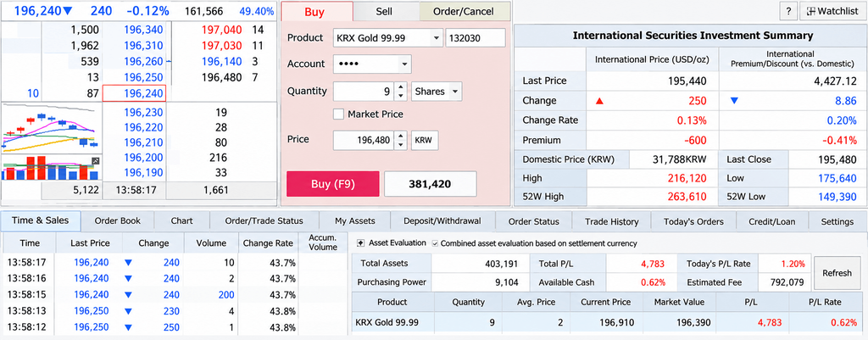Image resolution: width=868 pixels, height=340 pixels.
Task: Open the Time & Sales tab
Action: (41, 220)
